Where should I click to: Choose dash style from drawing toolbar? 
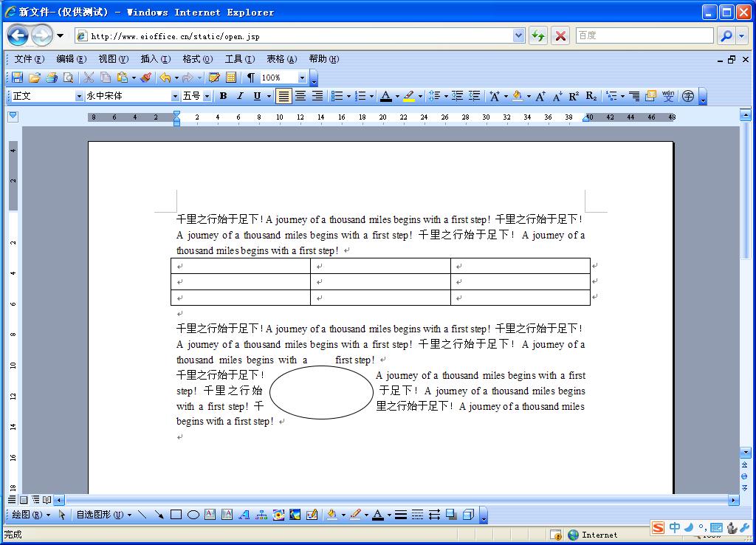click(x=418, y=515)
